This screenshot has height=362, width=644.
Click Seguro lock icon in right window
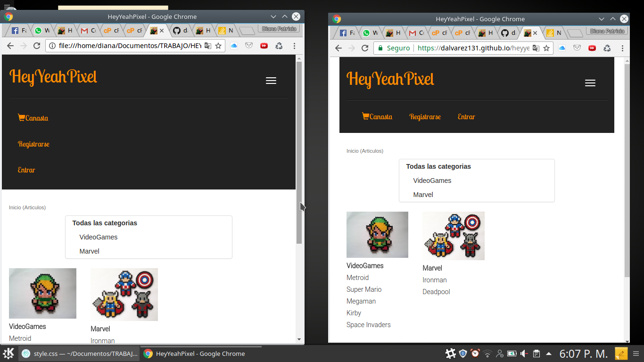380,48
